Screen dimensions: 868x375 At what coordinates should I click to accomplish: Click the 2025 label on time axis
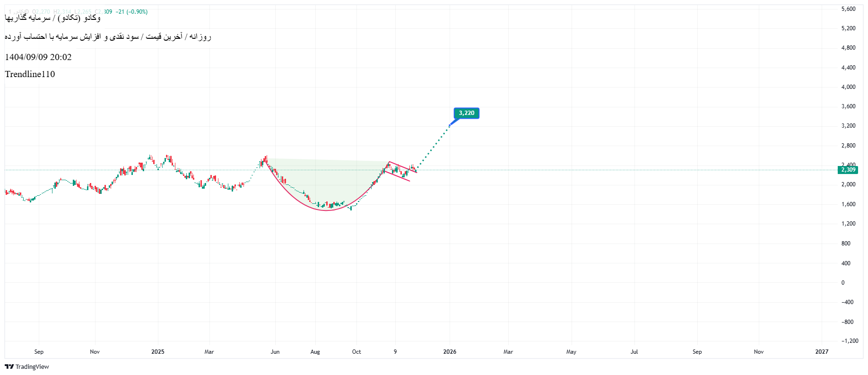(158, 351)
